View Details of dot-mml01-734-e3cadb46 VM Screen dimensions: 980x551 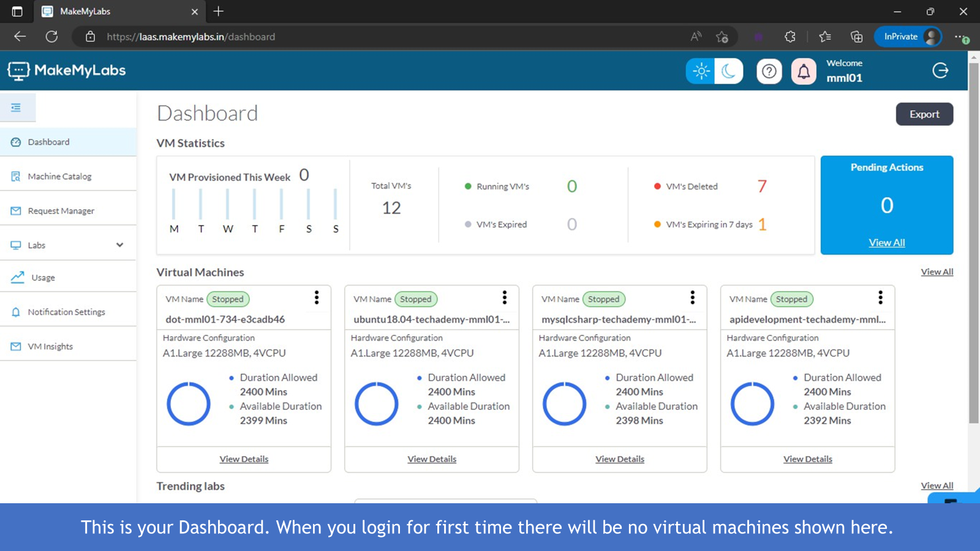pyautogui.click(x=244, y=459)
